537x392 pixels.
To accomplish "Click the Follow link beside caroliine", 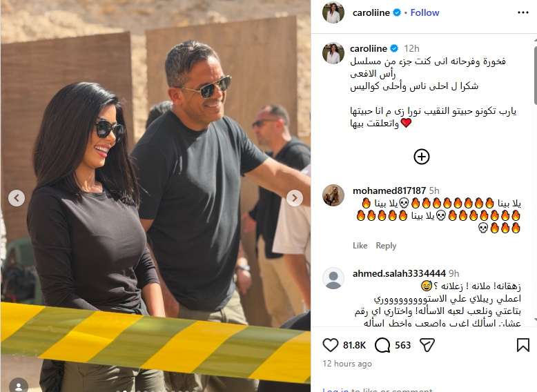I will [x=424, y=12].
